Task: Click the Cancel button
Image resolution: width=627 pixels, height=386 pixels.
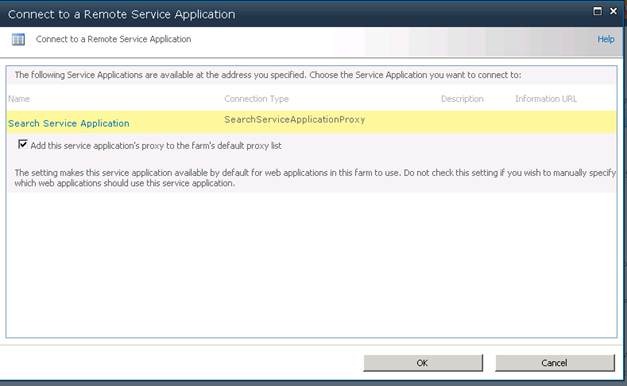Action: coord(555,363)
